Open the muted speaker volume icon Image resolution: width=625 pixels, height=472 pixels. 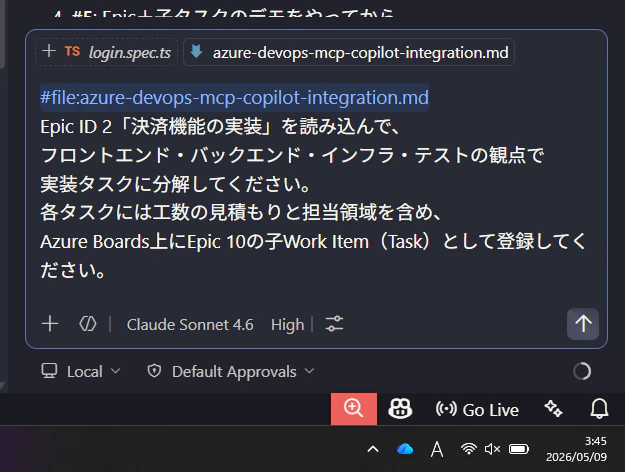click(492, 449)
